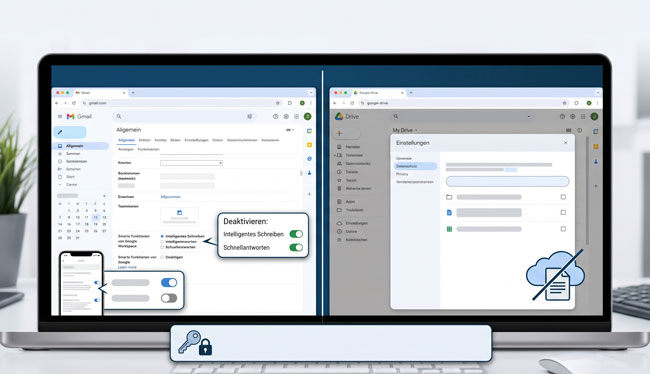The image size is (650, 374).
Task: Open tab search chevron in Gmail browser window
Action: click(310, 92)
